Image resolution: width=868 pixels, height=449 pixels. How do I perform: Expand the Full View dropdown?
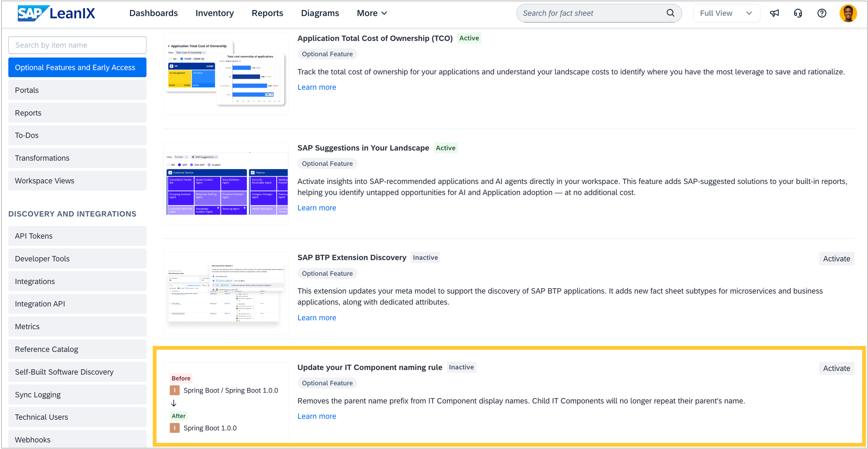pyautogui.click(x=726, y=13)
